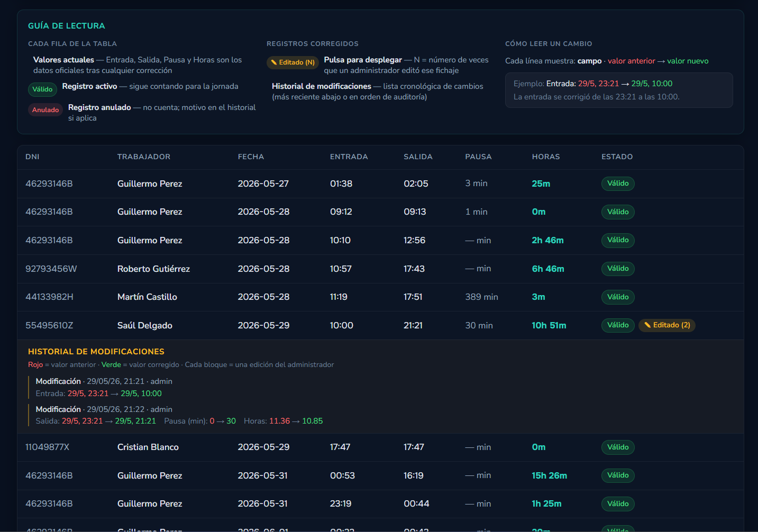Click the TRABAJADOR column header
The image size is (758, 532).
pos(144,157)
